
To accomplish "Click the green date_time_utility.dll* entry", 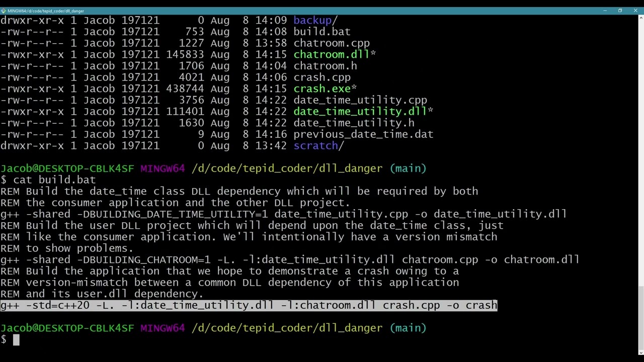I will tap(363, 111).
